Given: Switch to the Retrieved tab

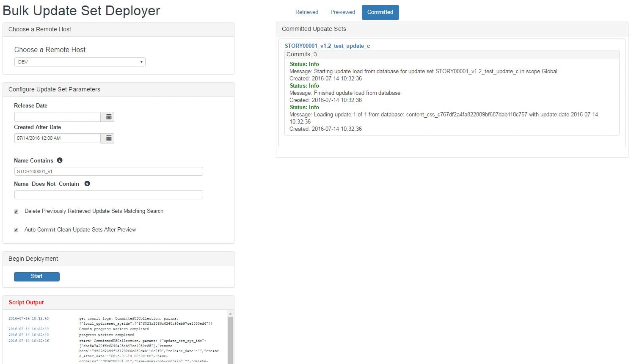Looking at the screenshot, I should 306,12.
